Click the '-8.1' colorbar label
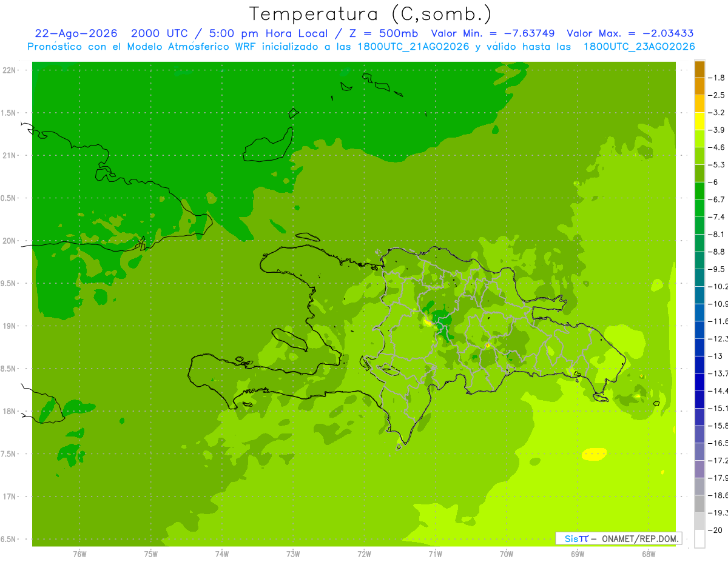The image size is (728, 562). click(716, 234)
